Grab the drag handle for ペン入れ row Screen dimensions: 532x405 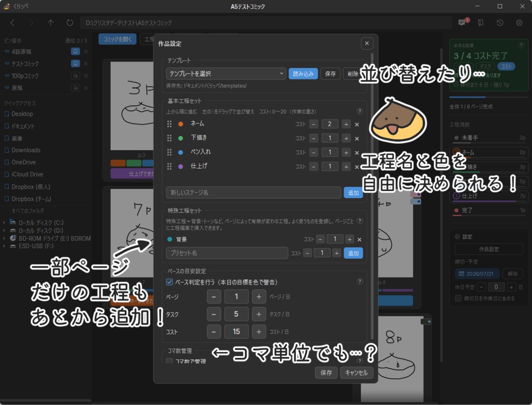(169, 152)
